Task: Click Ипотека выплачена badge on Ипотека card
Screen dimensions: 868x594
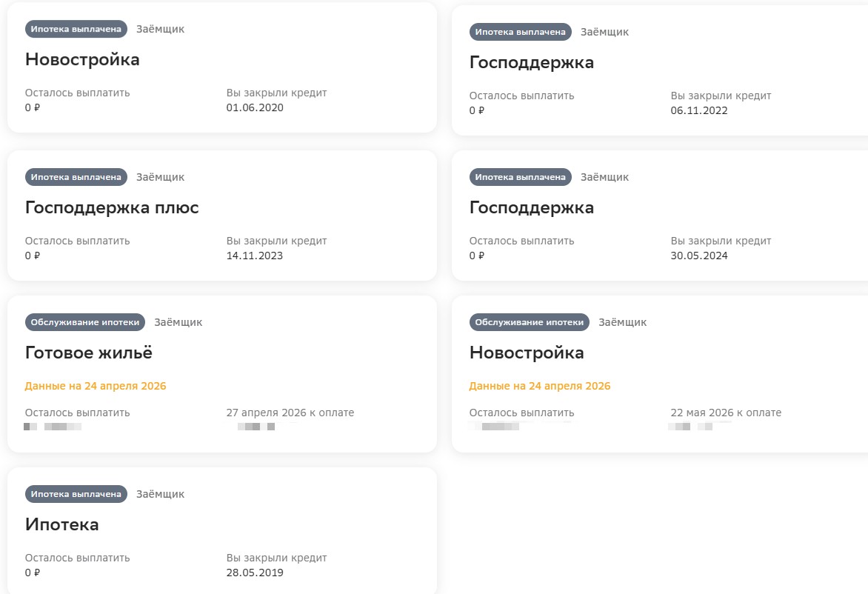Action: point(76,494)
